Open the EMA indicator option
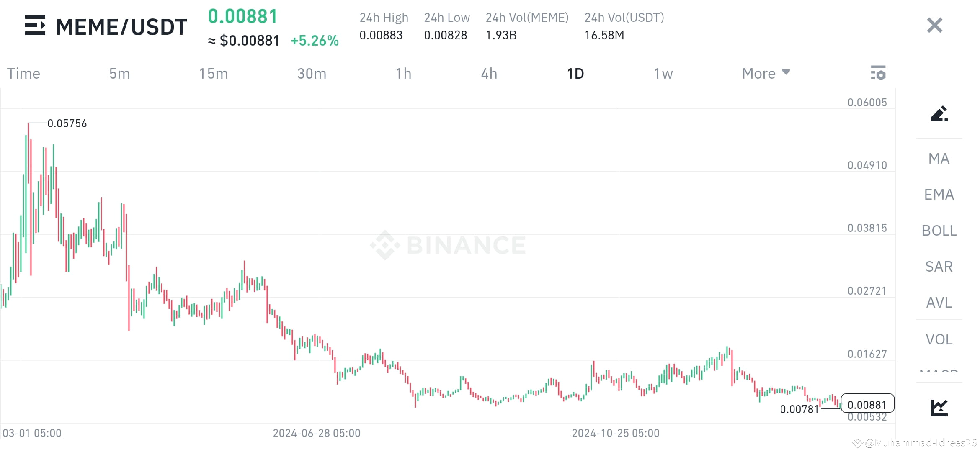Viewport: 980px width, 452px height. point(939,194)
